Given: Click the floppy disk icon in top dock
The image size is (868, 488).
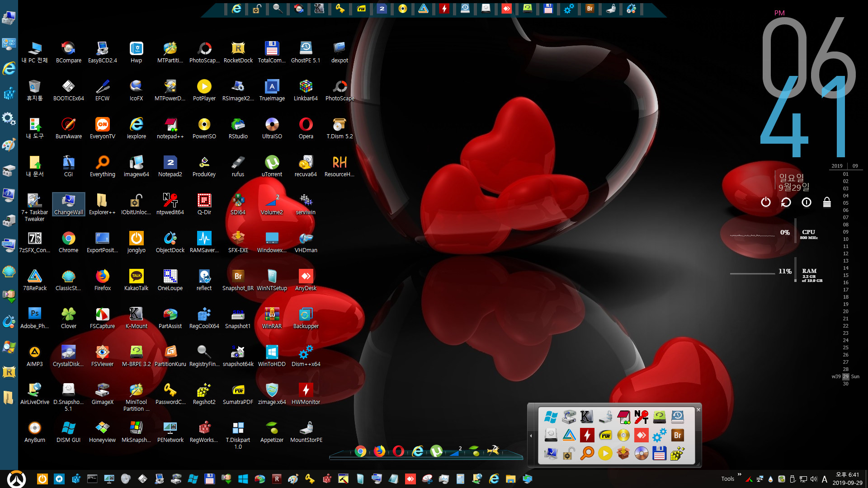Looking at the screenshot, I should tap(548, 9).
